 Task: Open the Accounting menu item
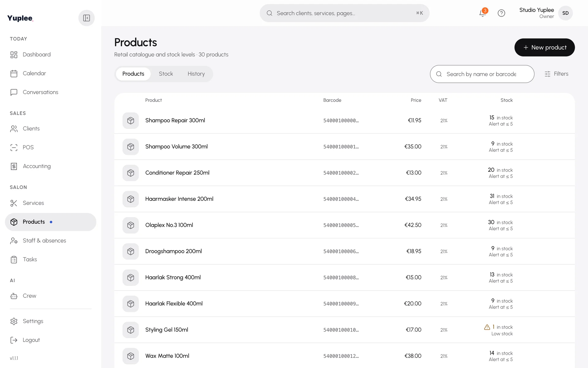click(x=51, y=166)
